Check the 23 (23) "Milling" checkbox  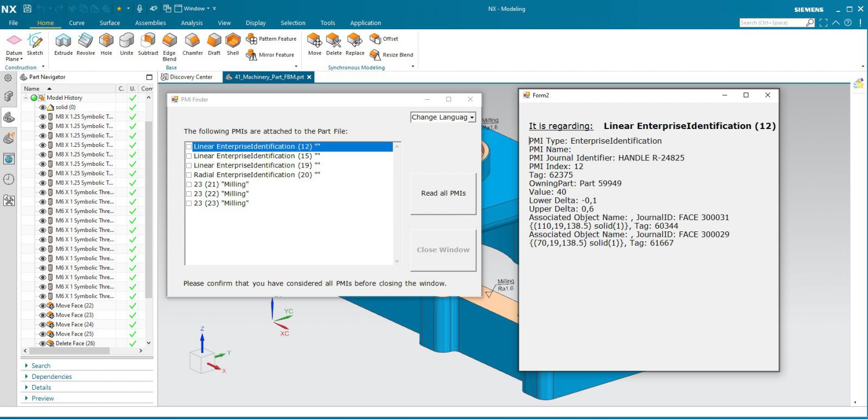coord(189,203)
